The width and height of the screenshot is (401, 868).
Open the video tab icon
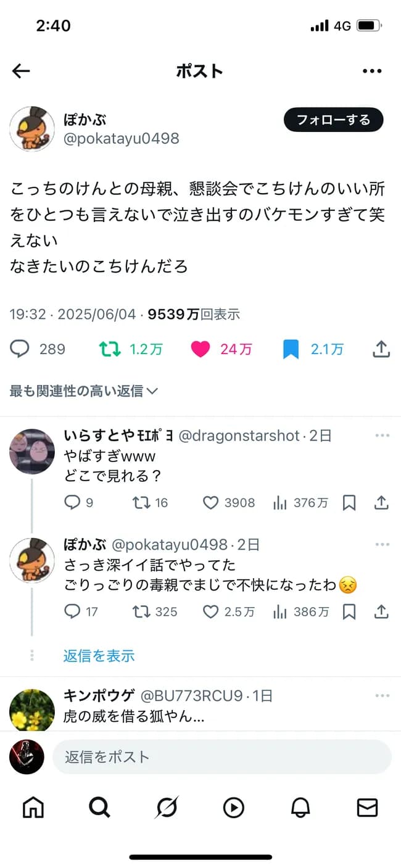point(234,807)
